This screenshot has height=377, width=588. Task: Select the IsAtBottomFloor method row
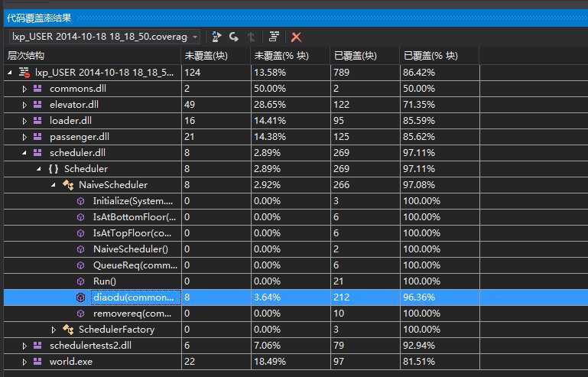coord(296,217)
